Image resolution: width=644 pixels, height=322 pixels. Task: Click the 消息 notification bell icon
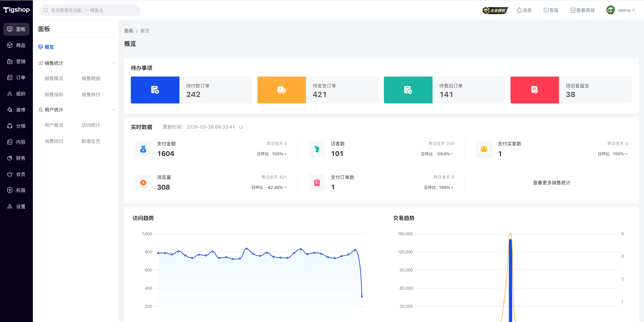click(x=519, y=10)
